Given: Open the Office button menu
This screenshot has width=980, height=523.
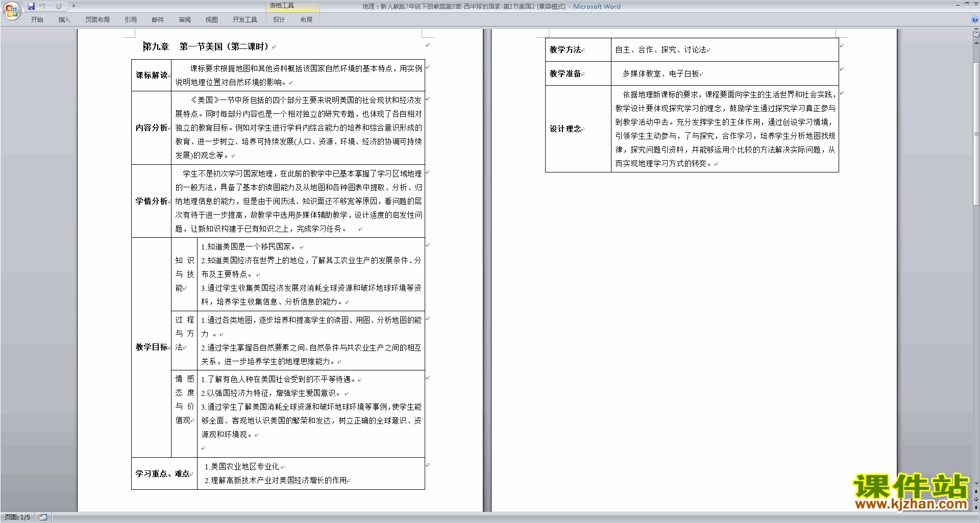Looking at the screenshot, I should (11, 11).
